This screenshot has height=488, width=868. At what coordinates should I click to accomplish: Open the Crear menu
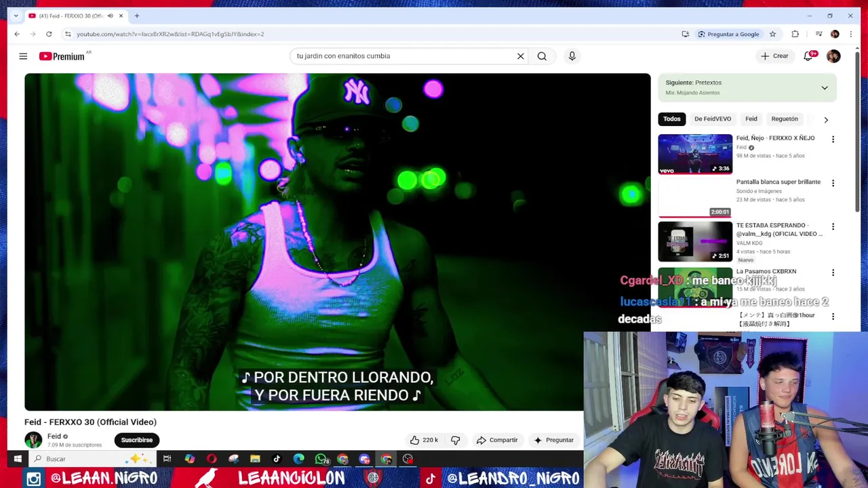tap(774, 56)
